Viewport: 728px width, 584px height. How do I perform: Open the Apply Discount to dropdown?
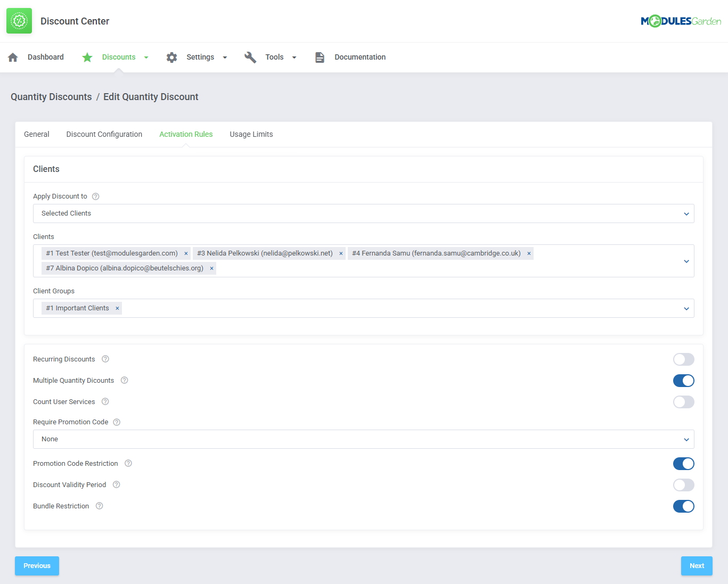pyautogui.click(x=363, y=213)
